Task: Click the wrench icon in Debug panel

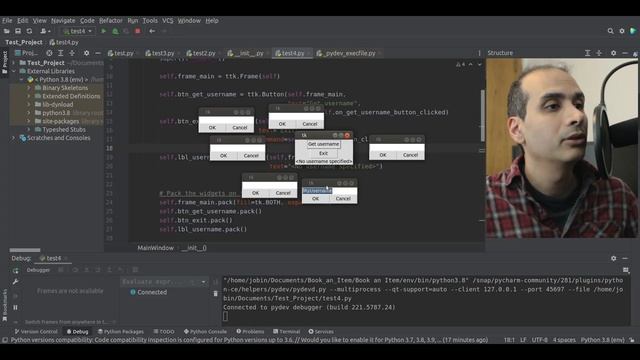Action: click(16, 282)
